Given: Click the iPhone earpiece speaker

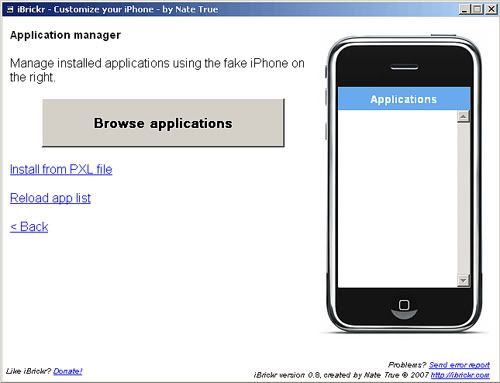Looking at the screenshot, I should pos(404,68).
